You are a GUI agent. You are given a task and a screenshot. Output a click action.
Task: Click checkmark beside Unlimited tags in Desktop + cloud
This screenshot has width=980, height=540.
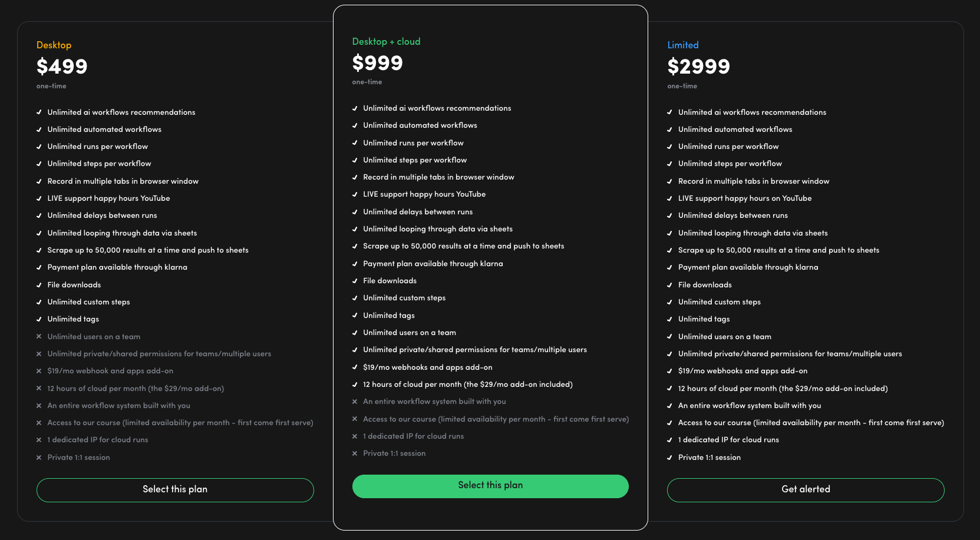coord(355,316)
